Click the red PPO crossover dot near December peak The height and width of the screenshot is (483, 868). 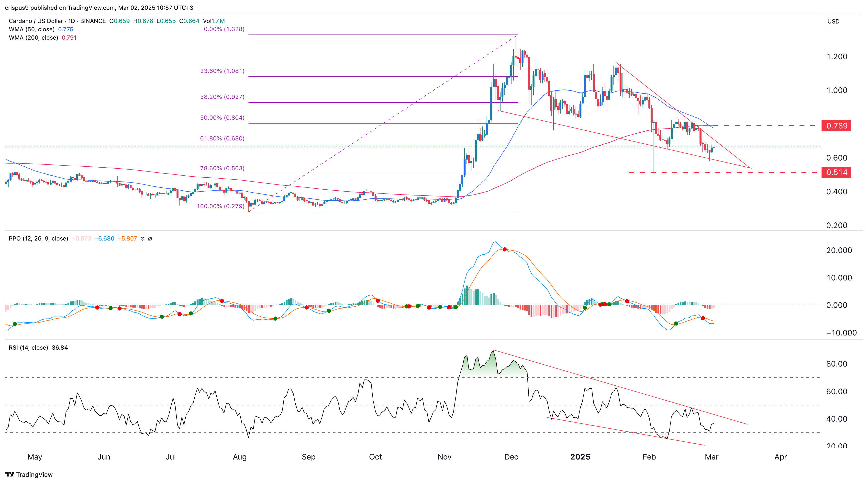504,249
